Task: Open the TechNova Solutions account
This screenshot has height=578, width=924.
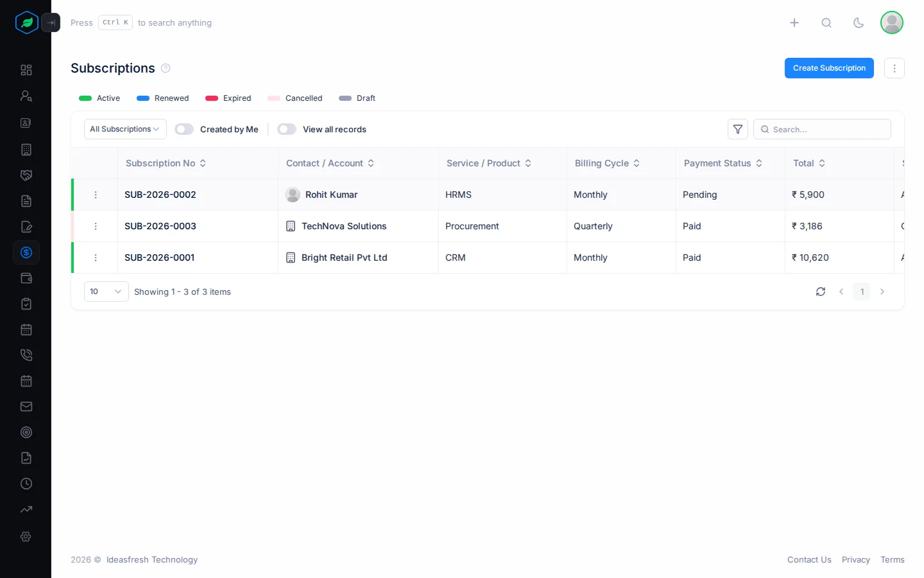Action: coord(344,226)
